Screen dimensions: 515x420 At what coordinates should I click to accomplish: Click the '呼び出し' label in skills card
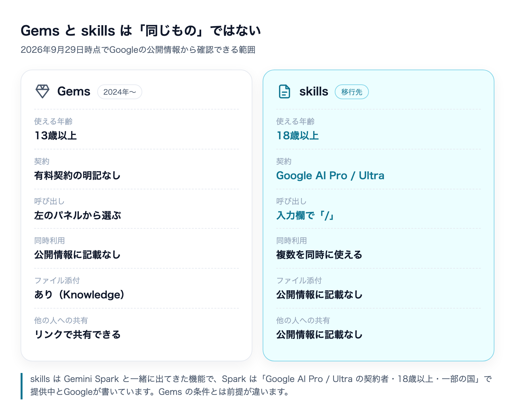click(292, 201)
